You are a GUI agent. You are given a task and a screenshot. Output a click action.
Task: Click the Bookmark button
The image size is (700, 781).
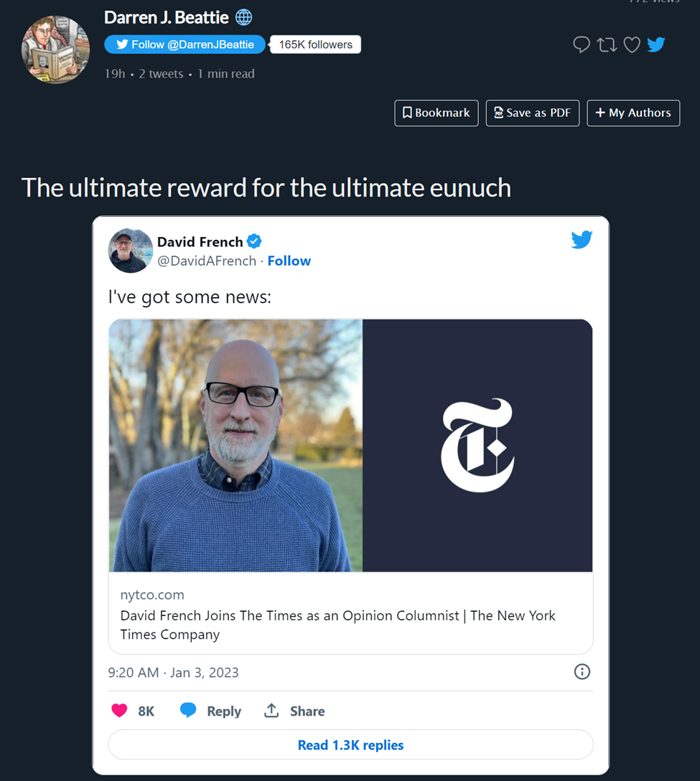[x=436, y=113]
